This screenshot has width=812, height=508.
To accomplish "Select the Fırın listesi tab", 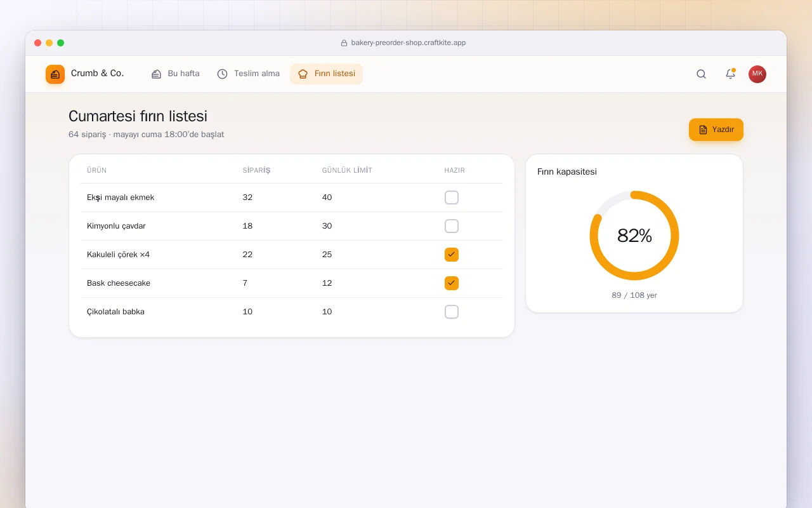I will (x=327, y=74).
